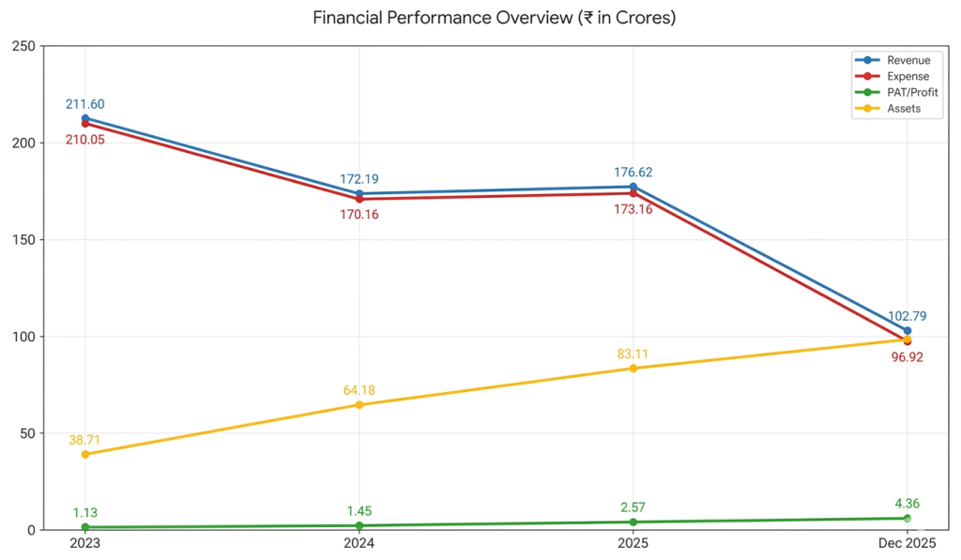Select the 2024 Expense point labeled 170.16

(359, 199)
